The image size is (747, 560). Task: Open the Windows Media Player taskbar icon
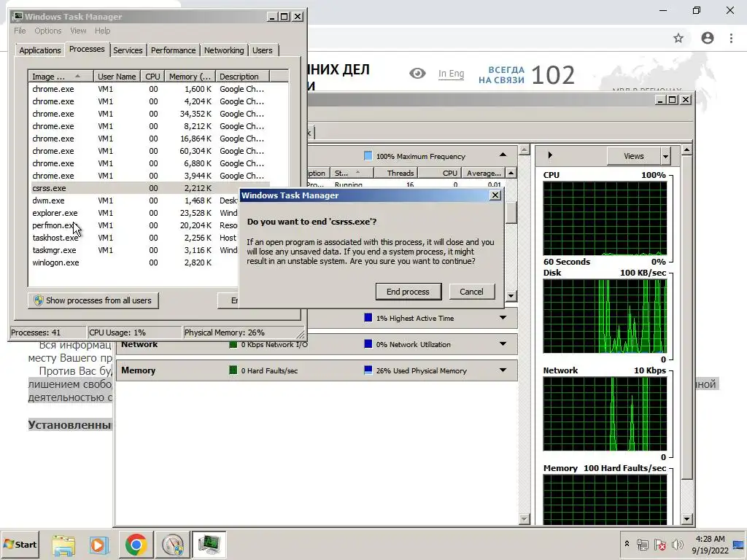click(x=98, y=545)
